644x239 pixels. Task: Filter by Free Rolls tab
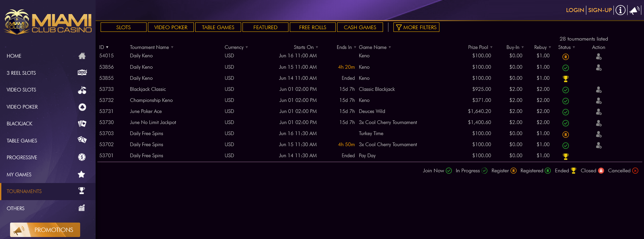coord(313,27)
